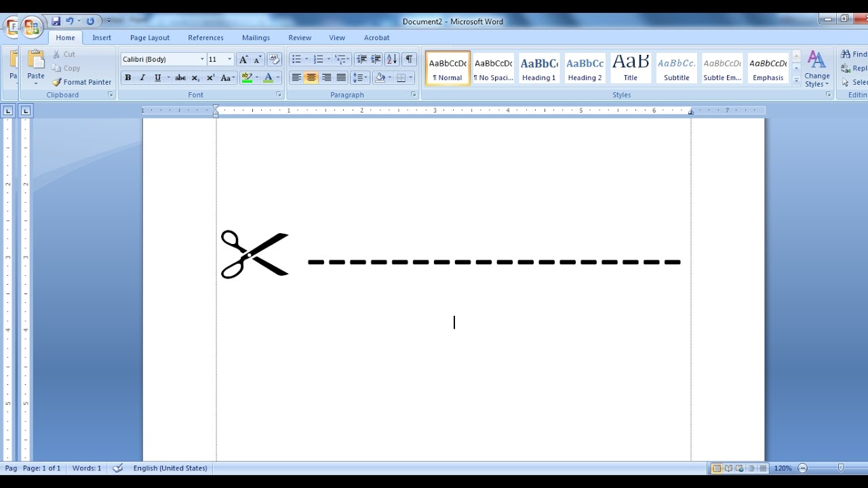Toggle Superscript formatting
Viewport: 868px width, 488px height.
[210, 78]
